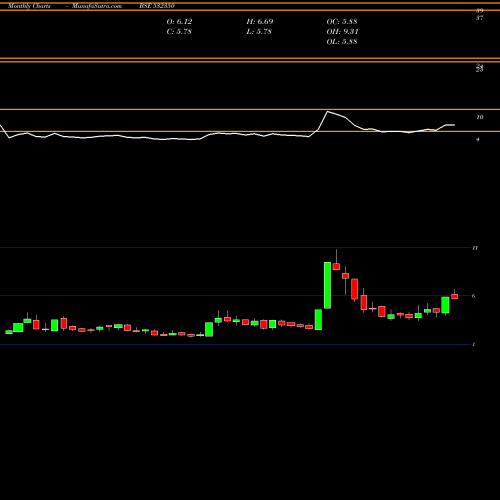Click the 'OL: 5.88' value

point(342,42)
